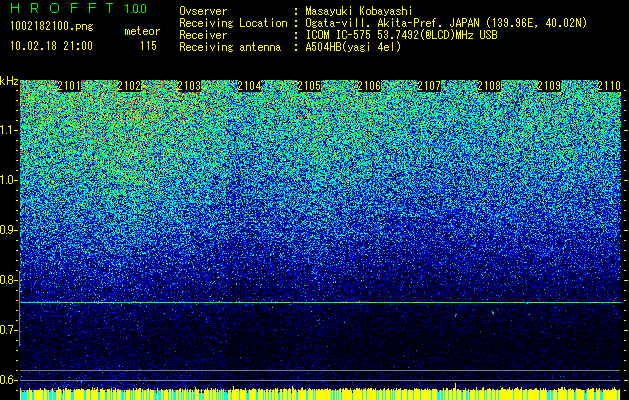Click the 'Ovserver' field label
This screenshot has height=400, width=629.
(x=203, y=11)
